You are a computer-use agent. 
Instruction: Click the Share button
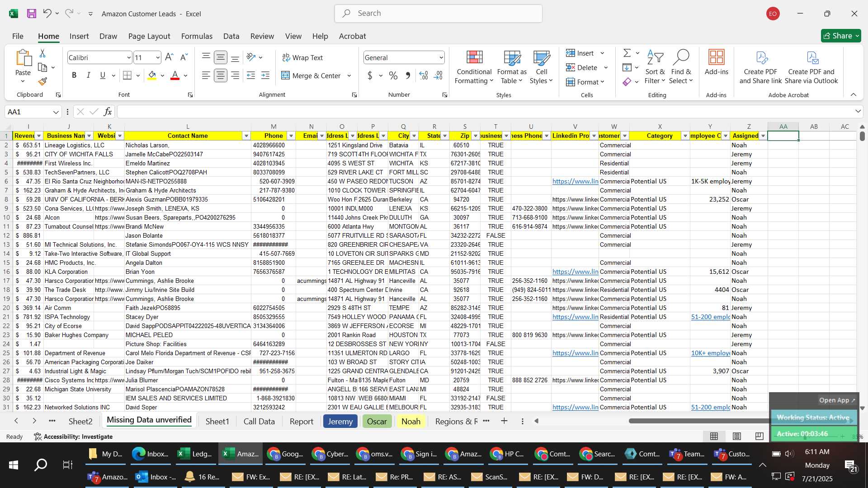(841, 36)
